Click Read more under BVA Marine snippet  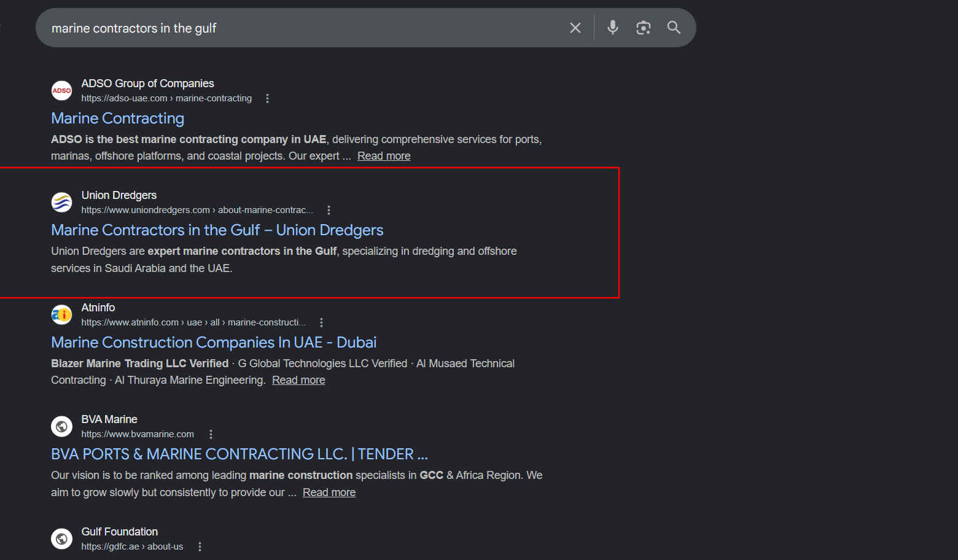(329, 492)
